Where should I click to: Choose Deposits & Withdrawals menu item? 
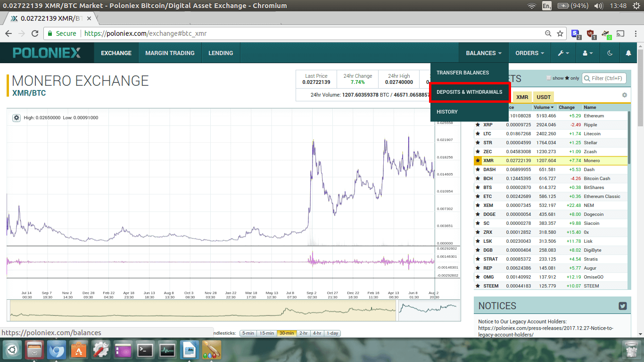[470, 92]
